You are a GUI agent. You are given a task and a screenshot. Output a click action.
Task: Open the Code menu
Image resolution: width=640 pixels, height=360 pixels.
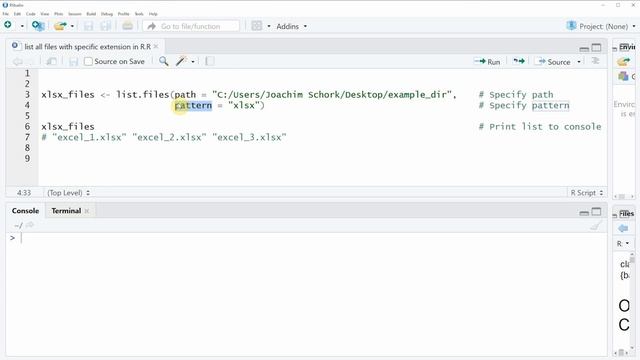31,14
